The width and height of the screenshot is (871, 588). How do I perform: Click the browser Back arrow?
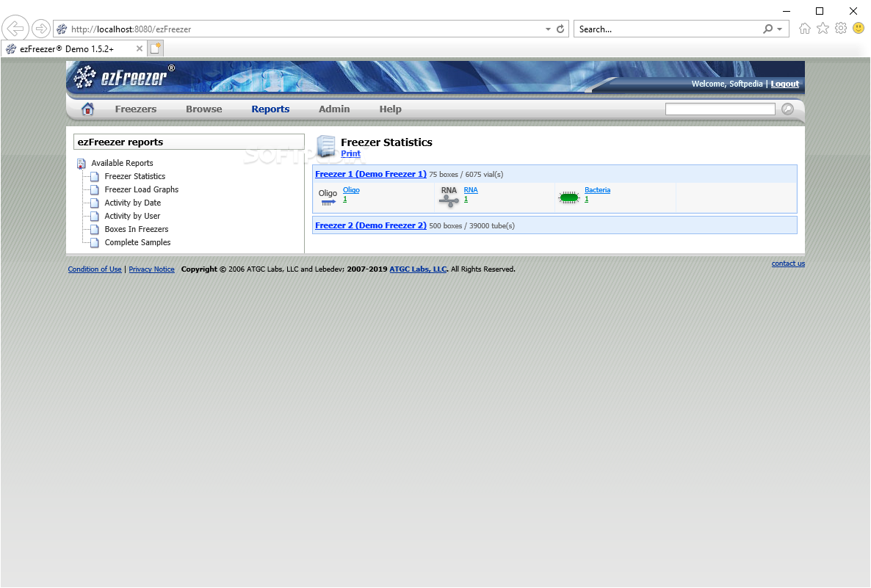click(x=15, y=29)
